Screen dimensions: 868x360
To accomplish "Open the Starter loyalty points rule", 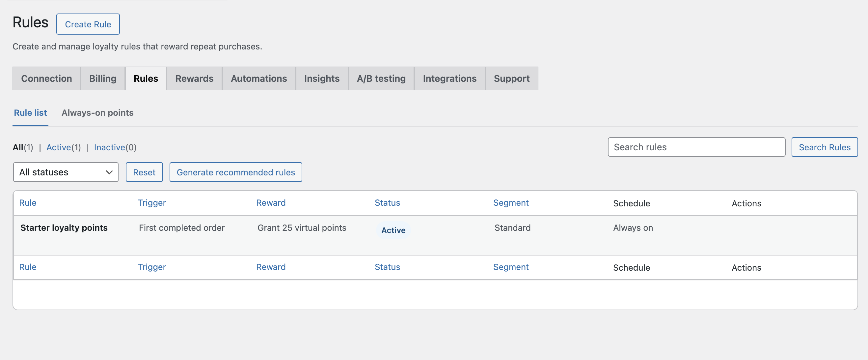I will (x=64, y=228).
